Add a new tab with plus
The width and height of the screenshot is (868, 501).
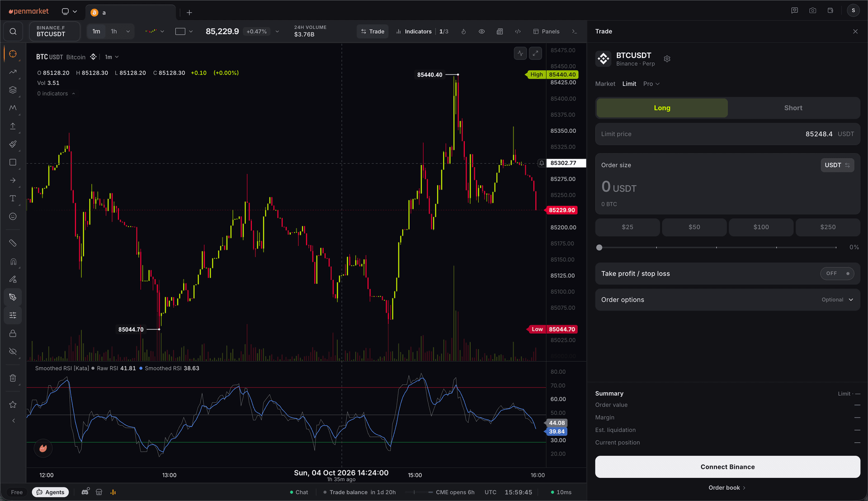tap(189, 12)
